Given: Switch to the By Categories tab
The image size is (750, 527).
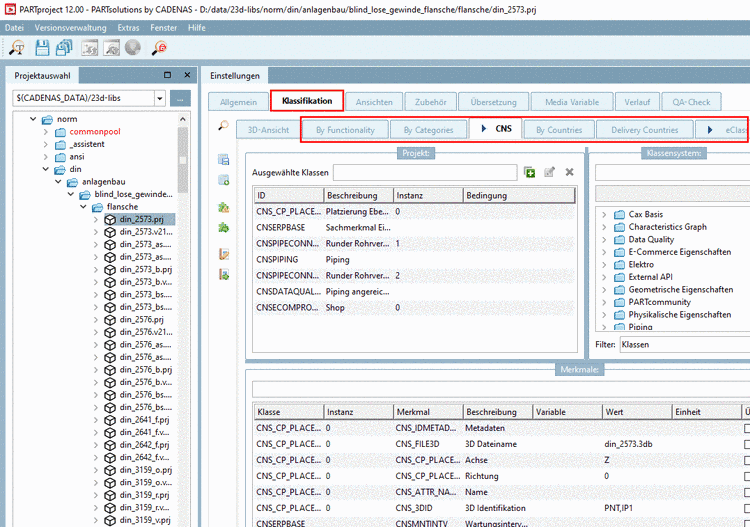Looking at the screenshot, I should [x=428, y=130].
